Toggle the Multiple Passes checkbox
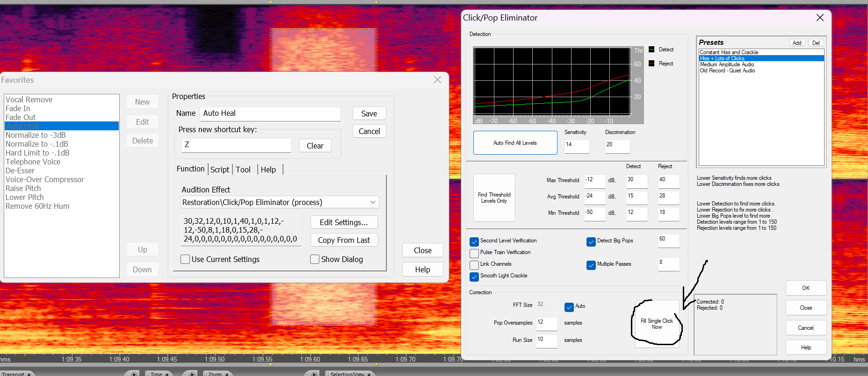 591,265
